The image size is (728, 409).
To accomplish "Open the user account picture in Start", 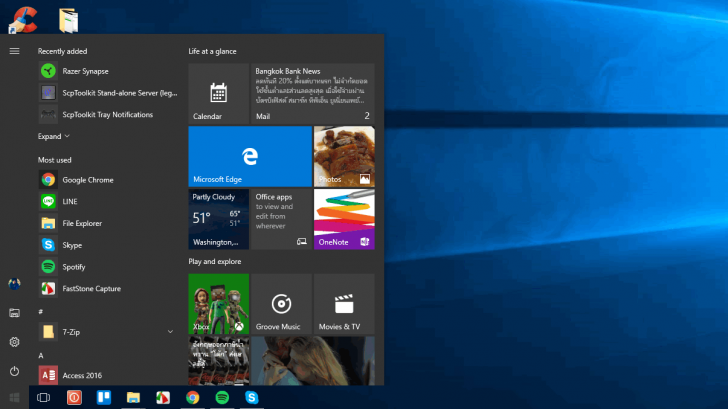I will [14, 284].
